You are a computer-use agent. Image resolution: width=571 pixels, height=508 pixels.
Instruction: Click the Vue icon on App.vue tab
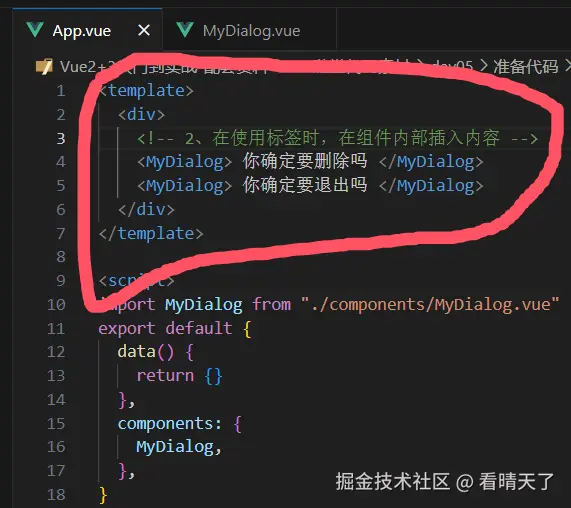point(35,29)
